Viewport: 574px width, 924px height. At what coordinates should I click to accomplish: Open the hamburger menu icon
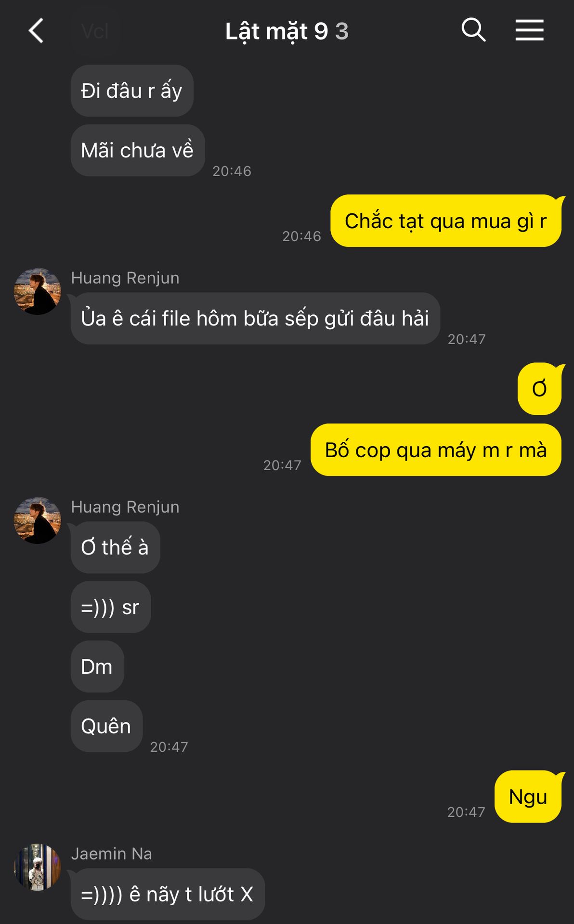[x=529, y=30]
